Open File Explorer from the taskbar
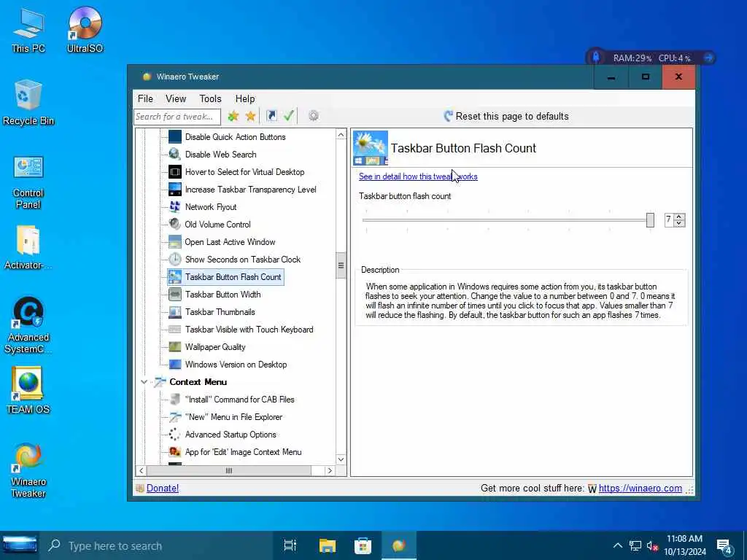This screenshot has width=747, height=560. pyautogui.click(x=328, y=545)
